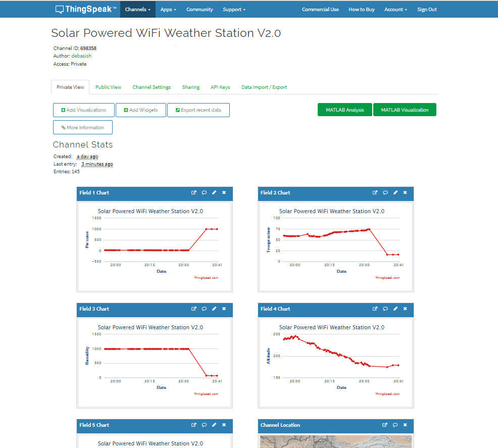Viewport: 498px width, 448px height.
Task: Switch to the Sharing tab
Action: pos(190,87)
